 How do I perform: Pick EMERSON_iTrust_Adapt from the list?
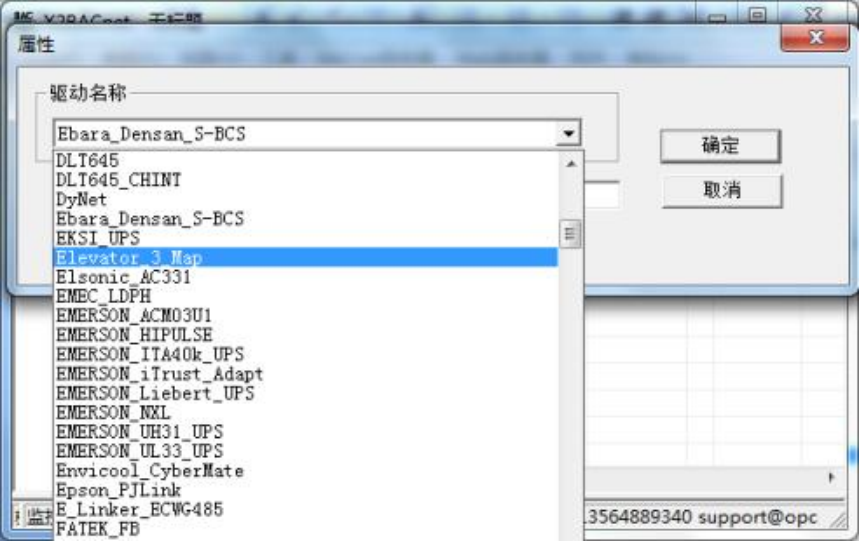[306, 374]
